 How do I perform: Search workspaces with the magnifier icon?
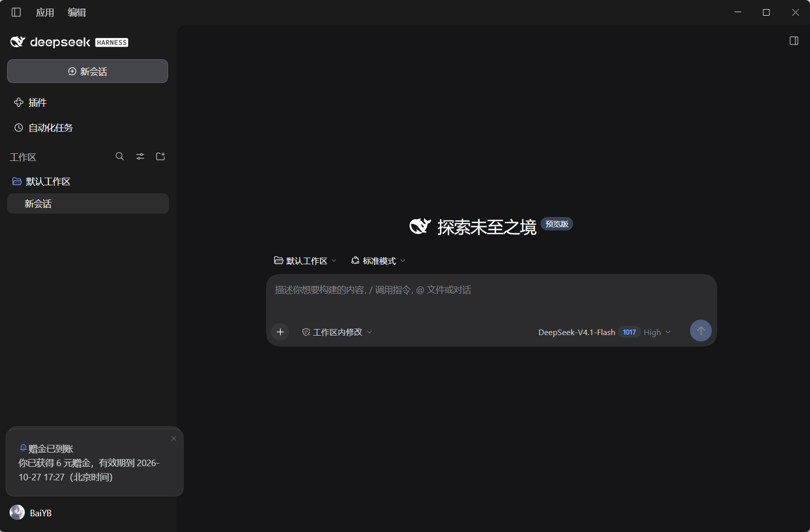120,156
